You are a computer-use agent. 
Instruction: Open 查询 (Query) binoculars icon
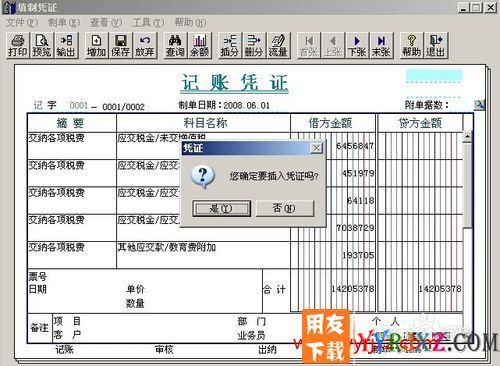coord(175,45)
